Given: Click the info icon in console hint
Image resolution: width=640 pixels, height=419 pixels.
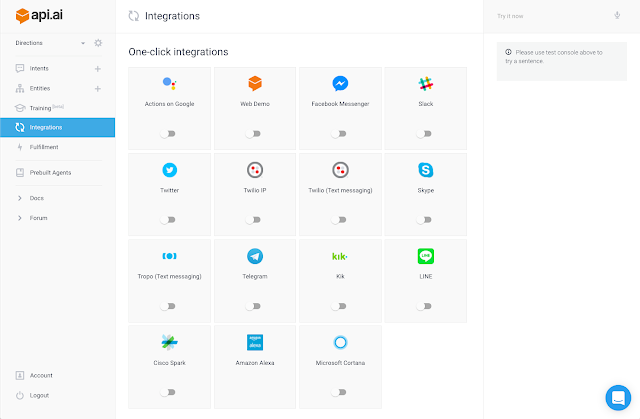Looking at the screenshot, I should 508,52.
